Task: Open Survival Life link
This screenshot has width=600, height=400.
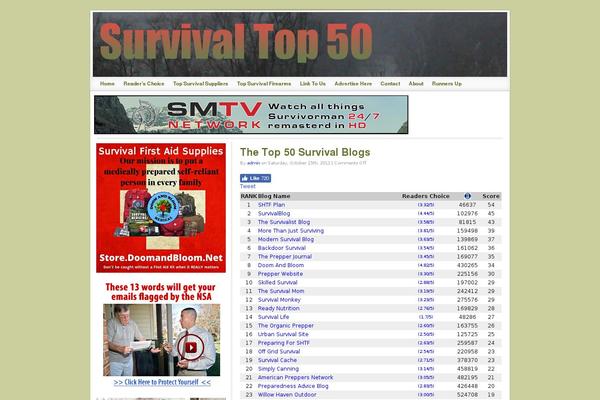Action: tap(274, 317)
